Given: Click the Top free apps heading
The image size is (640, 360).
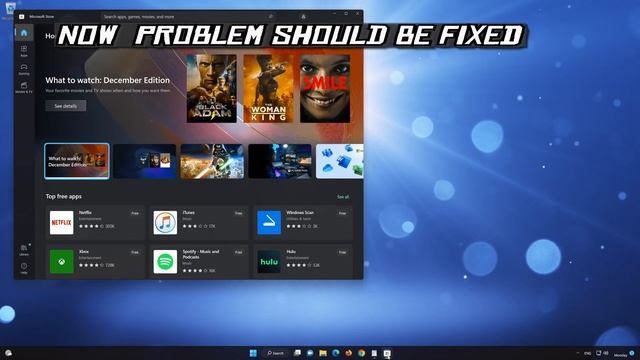Looking at the screenshot, I should pyautogui.click(x=64, y=196).
